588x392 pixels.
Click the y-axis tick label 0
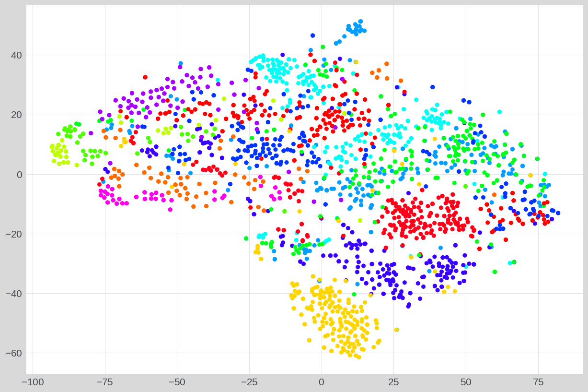pos(19,174)
